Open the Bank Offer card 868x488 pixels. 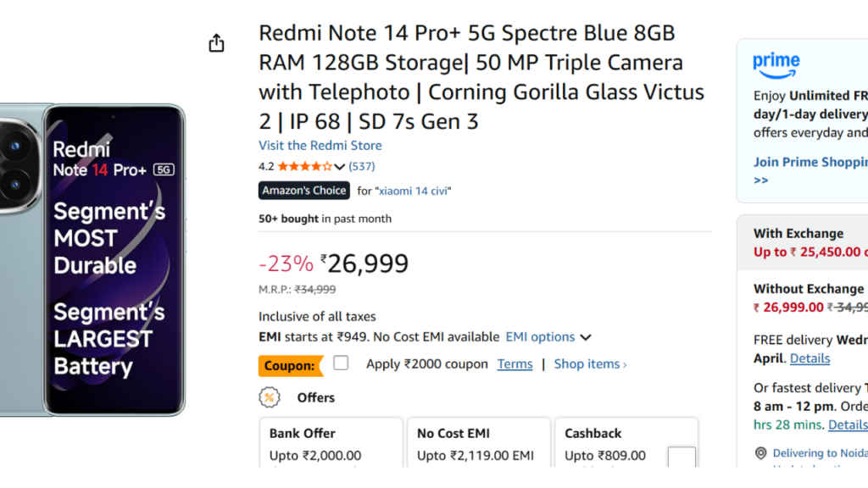(331, 443)
